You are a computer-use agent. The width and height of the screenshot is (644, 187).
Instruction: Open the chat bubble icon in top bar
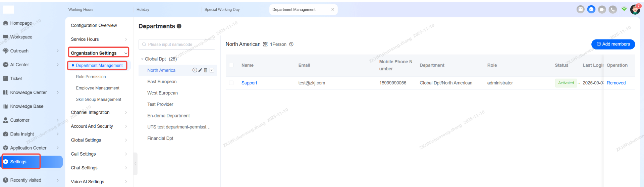pyautogui.click(x=591, y=9)
